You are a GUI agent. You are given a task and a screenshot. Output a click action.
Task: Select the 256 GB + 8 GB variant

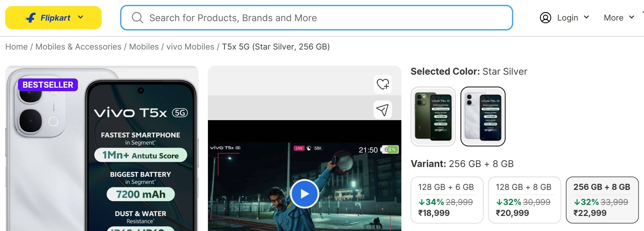click(x=602, y=200)
